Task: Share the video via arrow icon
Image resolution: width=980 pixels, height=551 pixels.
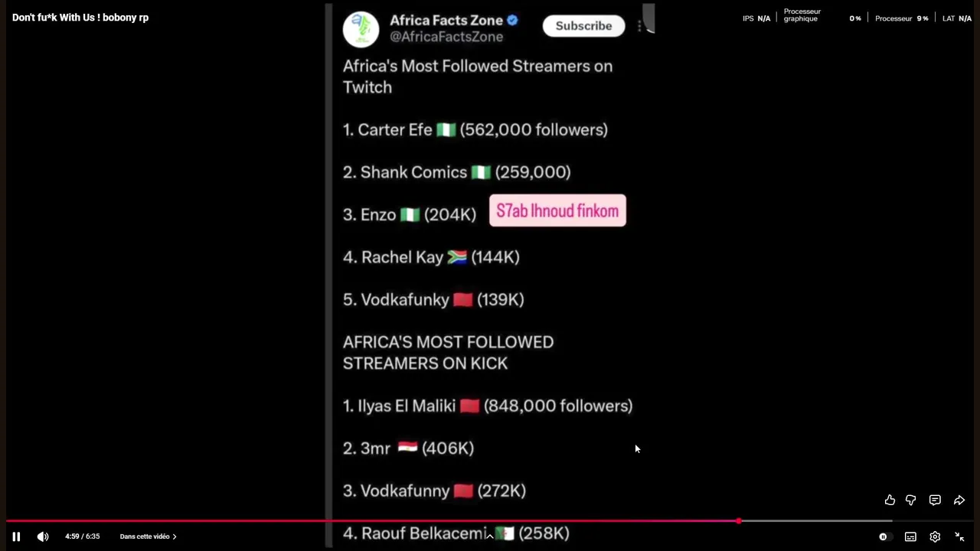Action: 959,500
